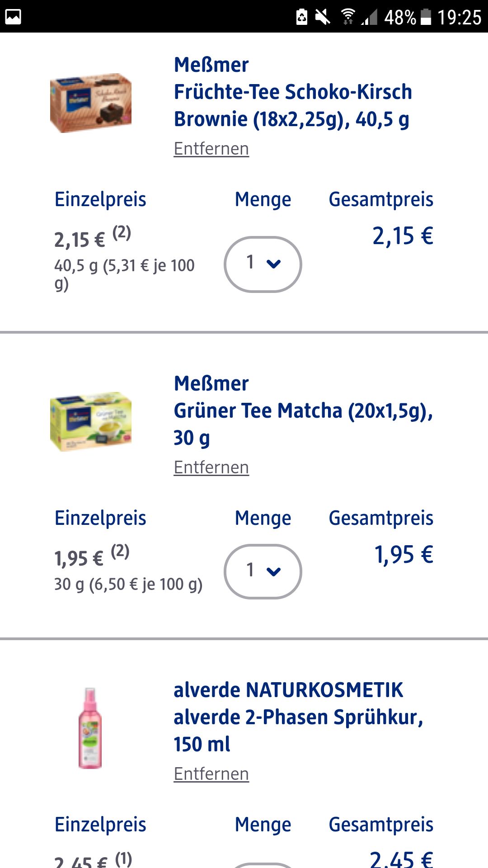
Task: Open Meßmer Grüner Tee Matcha product title
Action: click(x=303, y=410)
